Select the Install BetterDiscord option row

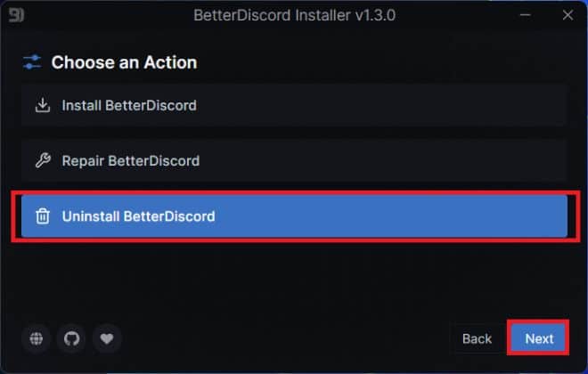tap(294, 106)
